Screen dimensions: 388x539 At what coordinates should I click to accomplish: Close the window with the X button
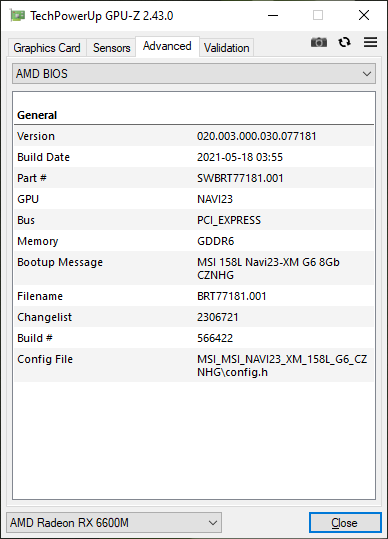pyautogui.click(x=364, y=15)
